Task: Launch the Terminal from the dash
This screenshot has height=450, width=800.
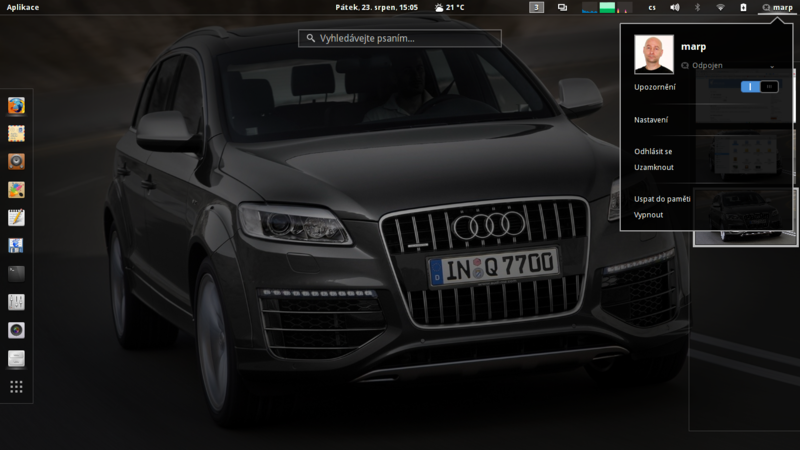Action: click(16, 274)
